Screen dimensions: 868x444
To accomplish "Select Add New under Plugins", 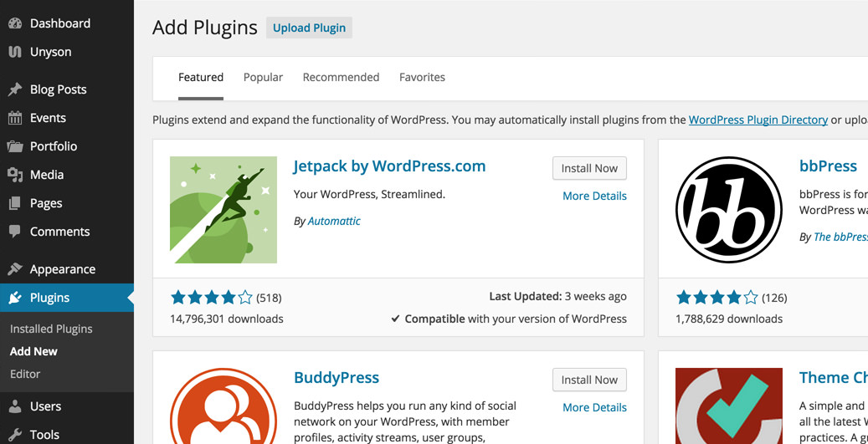I will click(33, 351).
